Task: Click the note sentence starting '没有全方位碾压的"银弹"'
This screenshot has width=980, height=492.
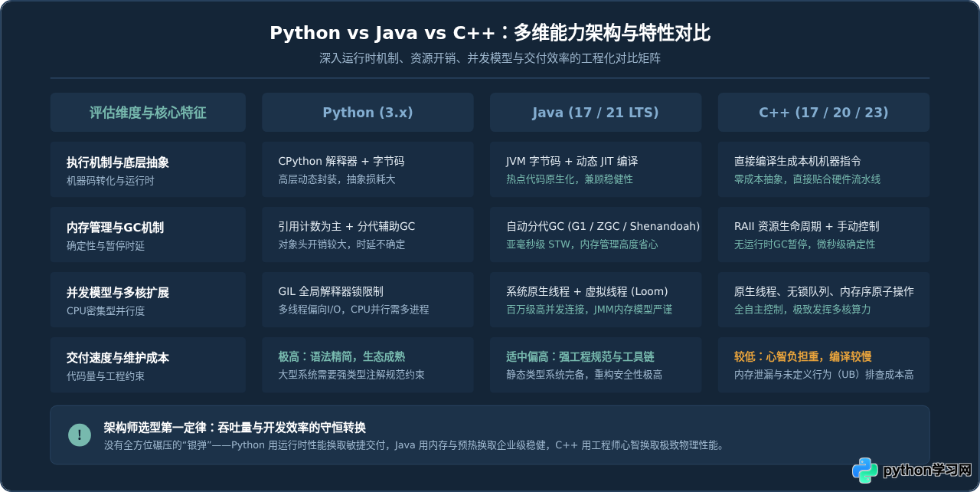Action: pos(414,445)
